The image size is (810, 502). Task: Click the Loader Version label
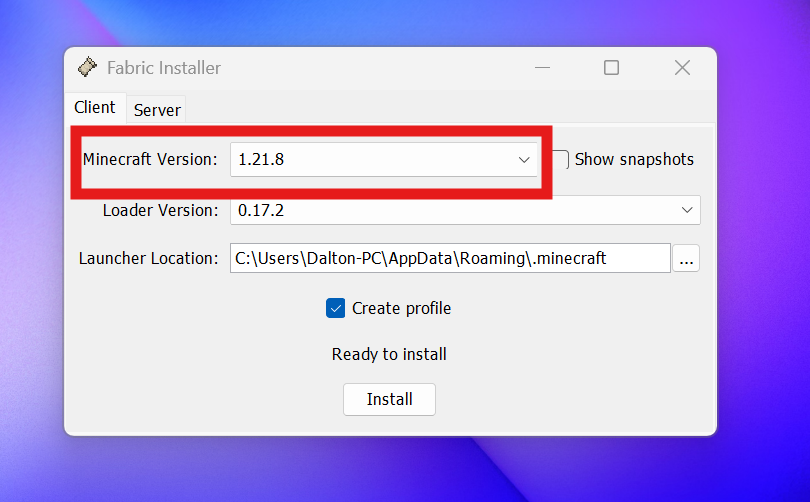161,210
